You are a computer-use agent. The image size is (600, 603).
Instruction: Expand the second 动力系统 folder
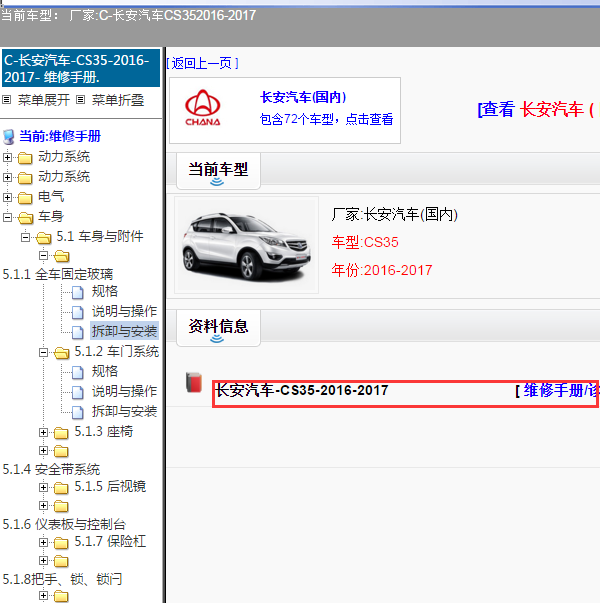[7, 177]
